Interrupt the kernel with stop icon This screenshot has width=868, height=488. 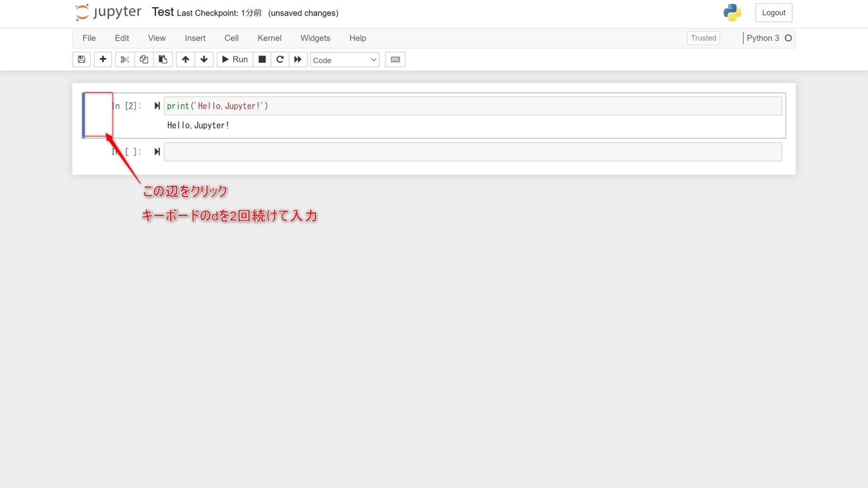(262, 59)
